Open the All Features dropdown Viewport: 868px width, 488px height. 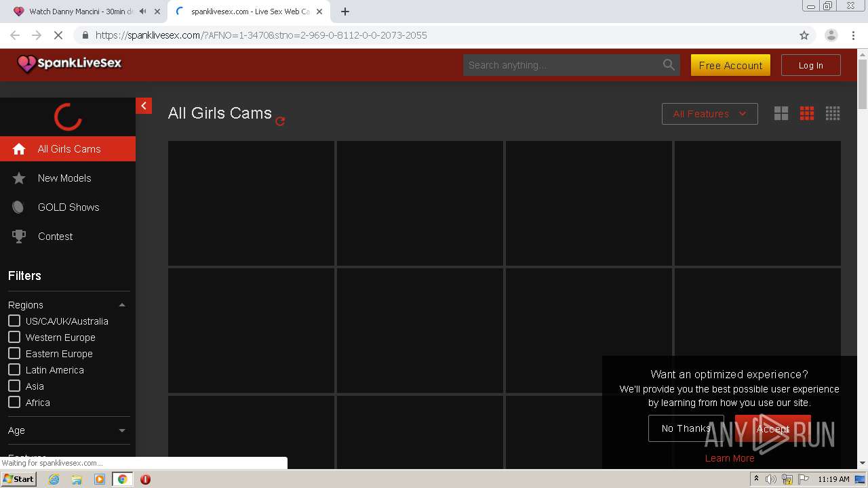(709, 114)
